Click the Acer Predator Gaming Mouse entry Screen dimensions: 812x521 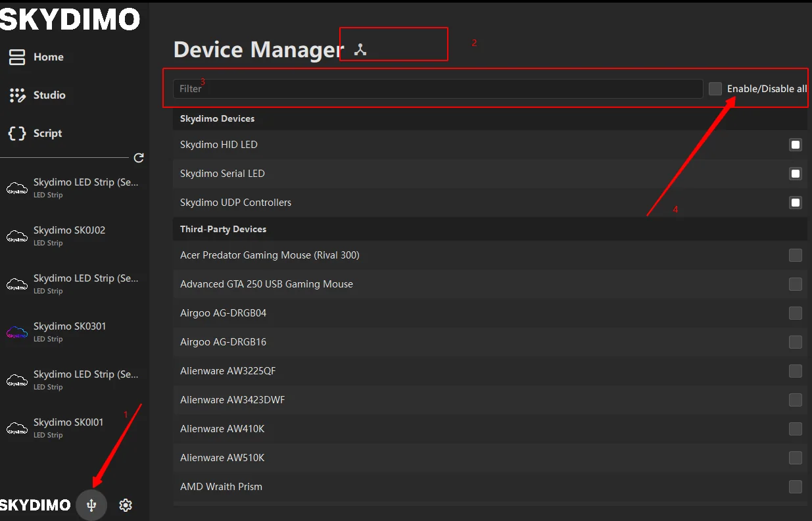(x=270, y=255)
